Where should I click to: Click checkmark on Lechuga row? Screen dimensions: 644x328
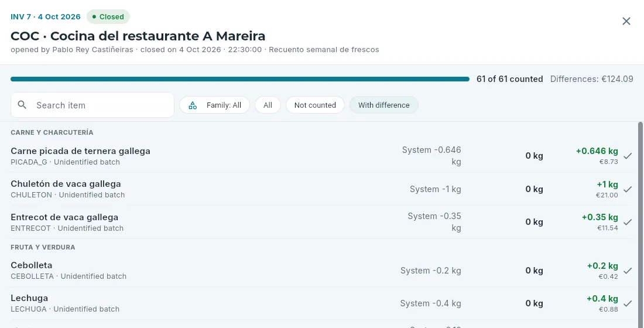(x=628, y=303)
